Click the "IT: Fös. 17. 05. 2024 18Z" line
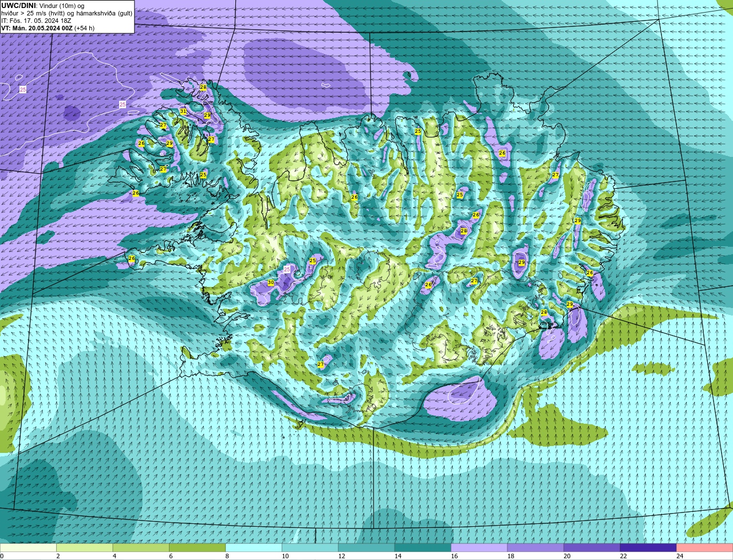 click(x=36, y=21)
